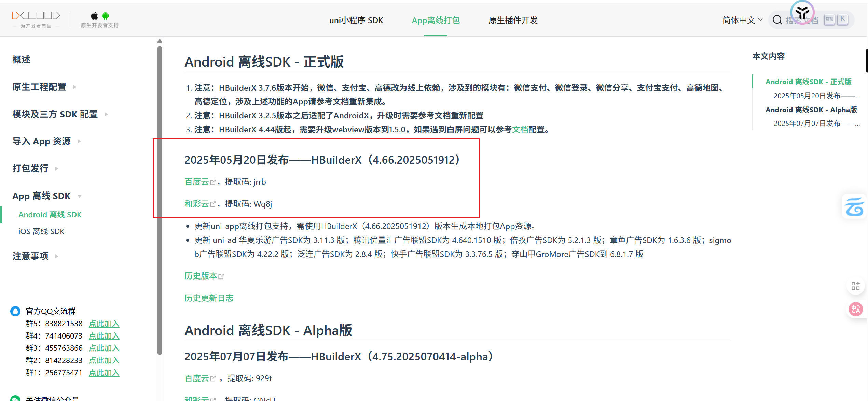
Task: Click the DCloud logo
Action: (36, 19)
